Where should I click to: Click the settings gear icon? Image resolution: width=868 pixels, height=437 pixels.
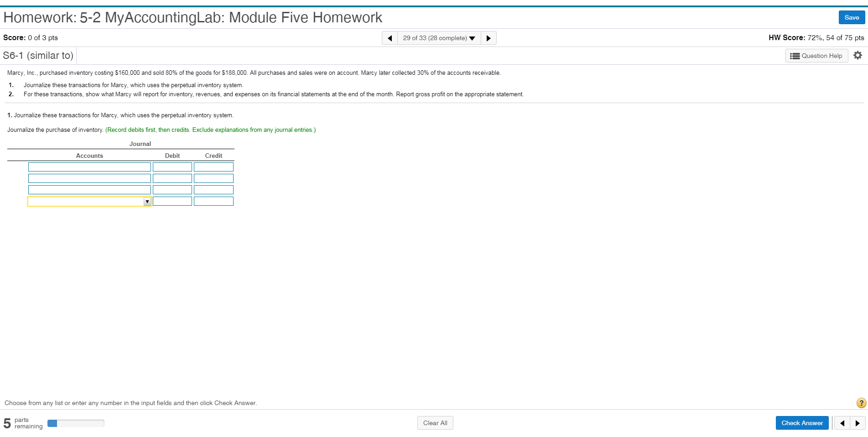pos(858,55)
